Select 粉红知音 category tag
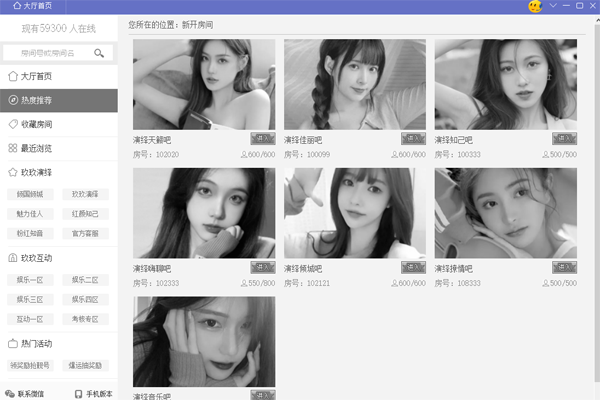The width and height of the screenshot is (600, 400). [30, 233]
